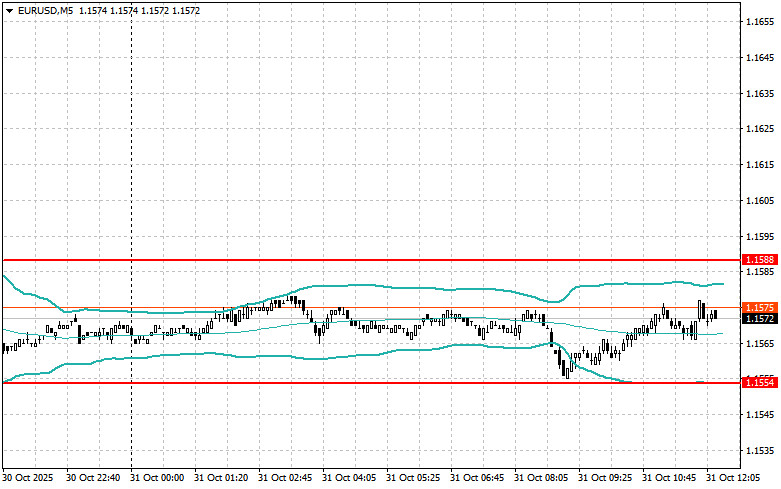Image resolution: width=781 pixels, height=489 pixels.
Task: Click the orange 1.1575 price level label
Action: (760, 308)
